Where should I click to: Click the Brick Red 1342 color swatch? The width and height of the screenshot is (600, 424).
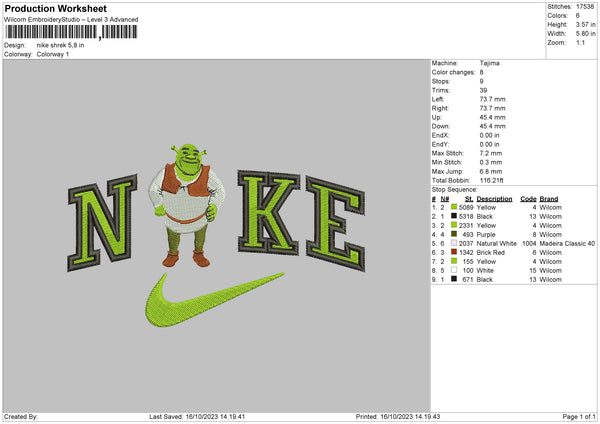tap(454, 252)
